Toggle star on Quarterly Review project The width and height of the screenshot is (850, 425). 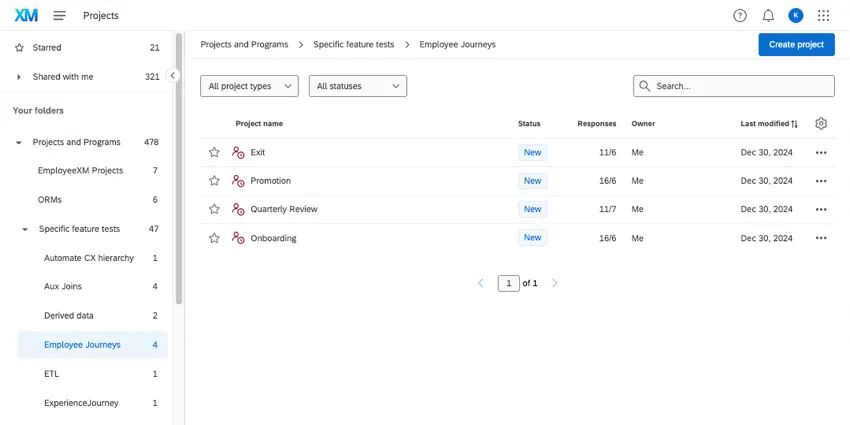click(214, 210)
